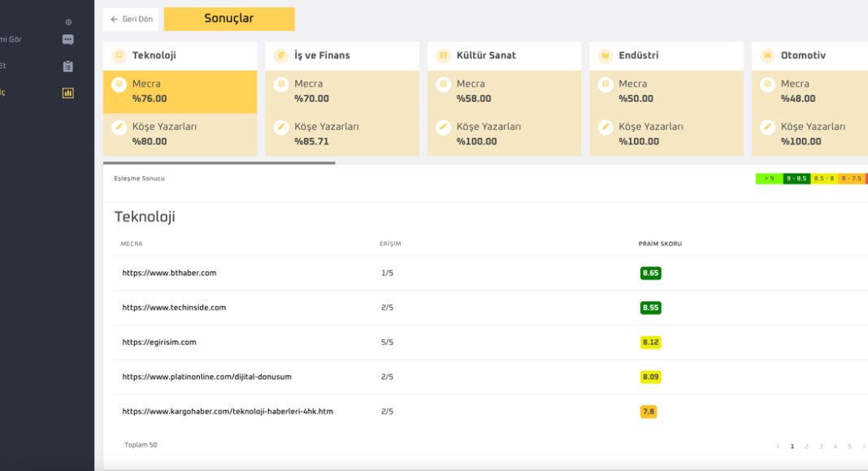The height and width of the screenshot is (471, 868).
Task: Go to pagination page 1
Action: point(792,446)
